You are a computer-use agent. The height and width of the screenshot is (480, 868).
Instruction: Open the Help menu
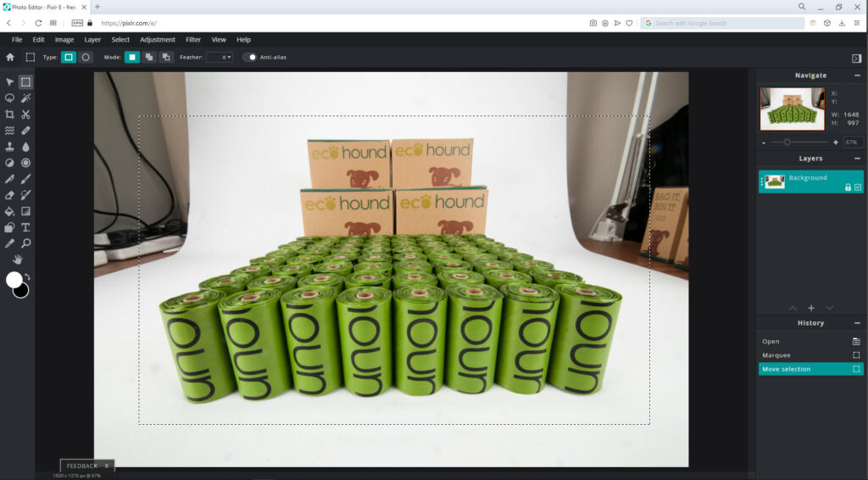coord(243,40)
